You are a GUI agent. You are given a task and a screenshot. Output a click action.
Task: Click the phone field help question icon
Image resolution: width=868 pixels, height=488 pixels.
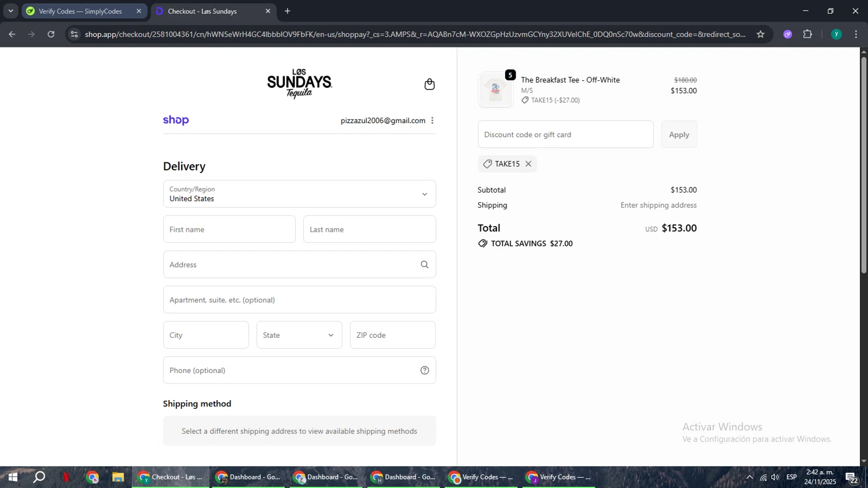(x=425, y=371)
